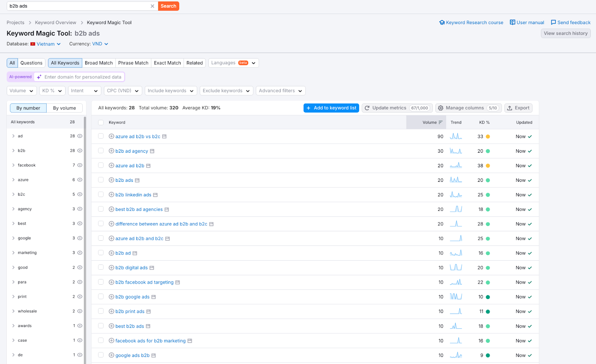Toggle eye icon for the azure group
The height and width of the screenshot is (364, 596).
[80, 180]
